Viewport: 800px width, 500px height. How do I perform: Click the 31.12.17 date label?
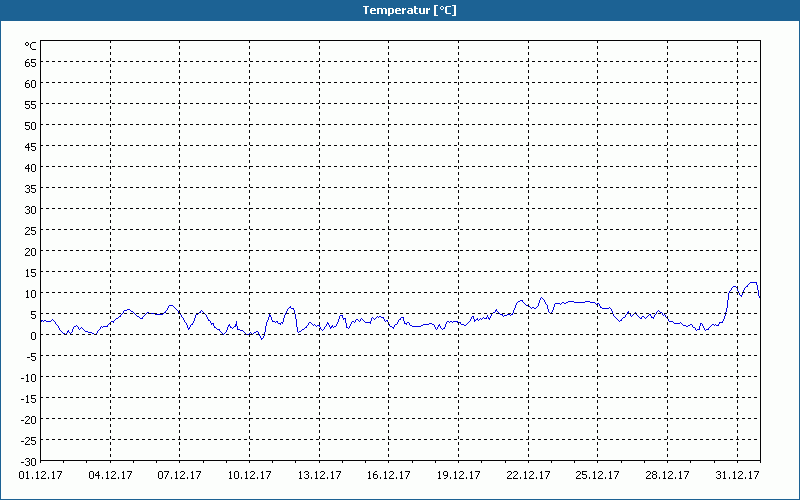click(x=737, y=476)
